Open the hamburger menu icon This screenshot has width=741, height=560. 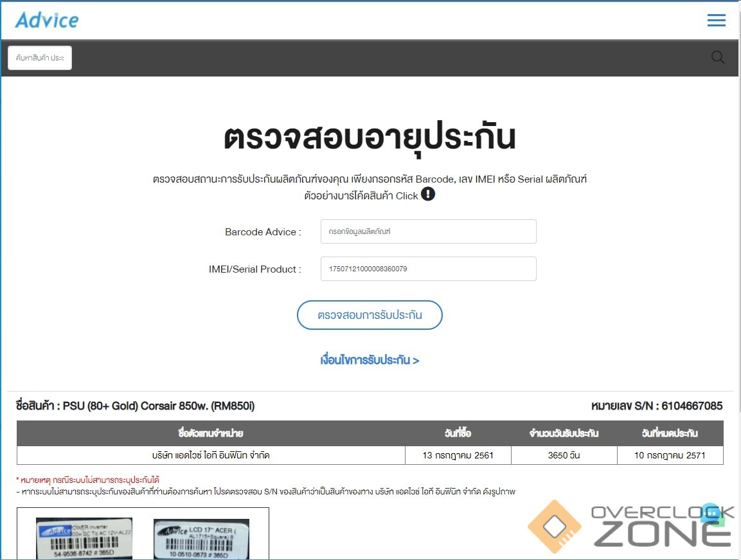coord(717,20)
